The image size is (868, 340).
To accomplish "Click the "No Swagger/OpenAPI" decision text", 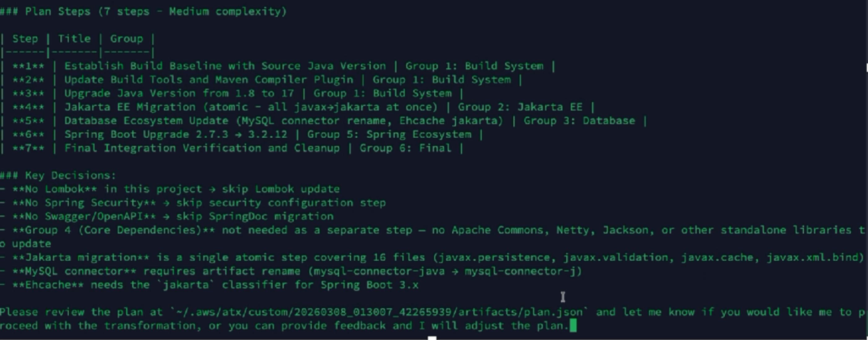I will point(84,217).
